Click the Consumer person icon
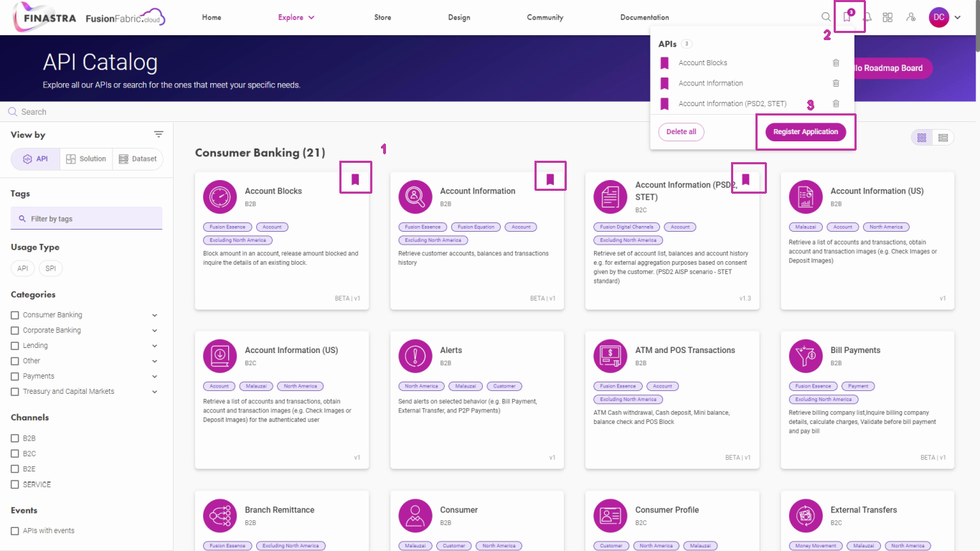The image size is (980, 551). coord(415,515)
